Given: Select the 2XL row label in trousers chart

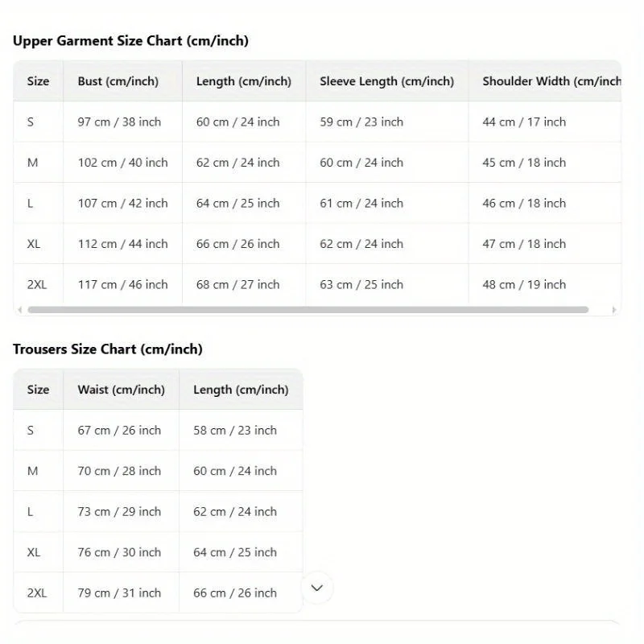Looking at the screenshot, I should coord(37,593).
